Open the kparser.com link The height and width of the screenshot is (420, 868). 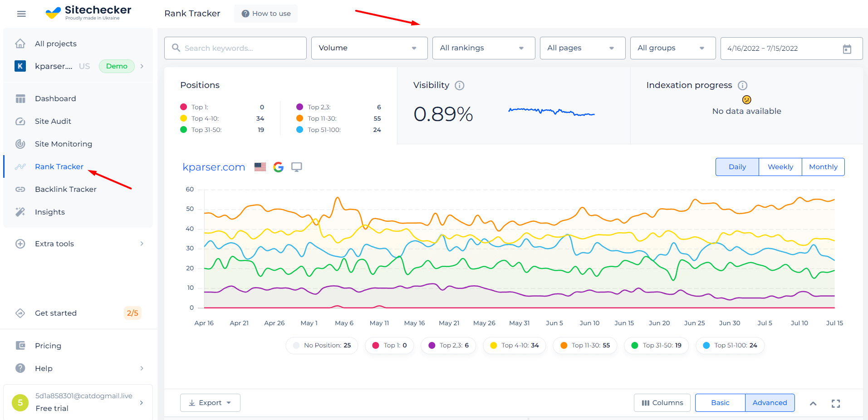pos(214,167)
